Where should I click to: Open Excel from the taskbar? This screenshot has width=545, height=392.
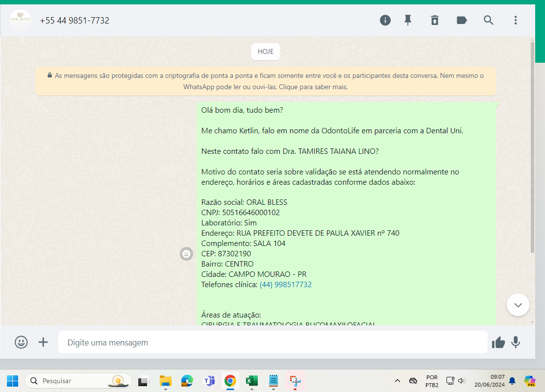[251, 381]
